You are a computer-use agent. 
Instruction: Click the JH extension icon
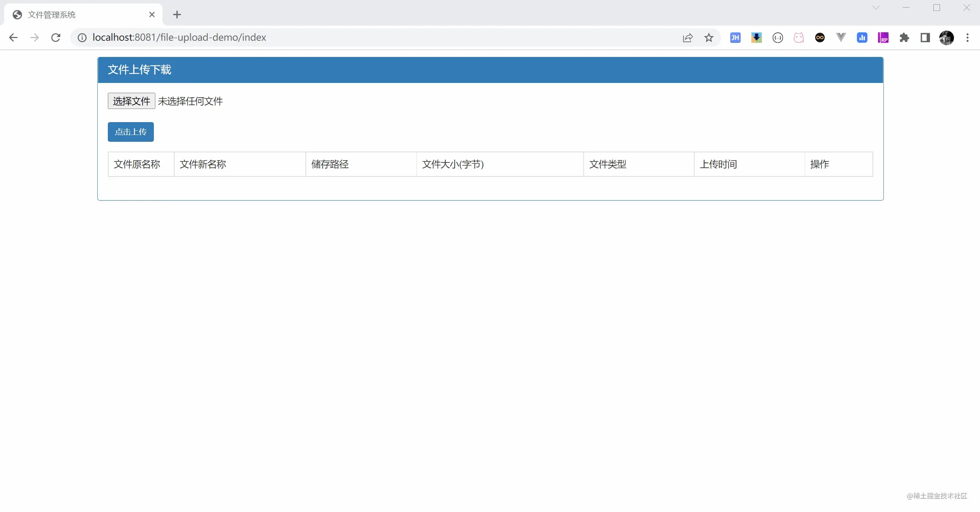[735, 37]
